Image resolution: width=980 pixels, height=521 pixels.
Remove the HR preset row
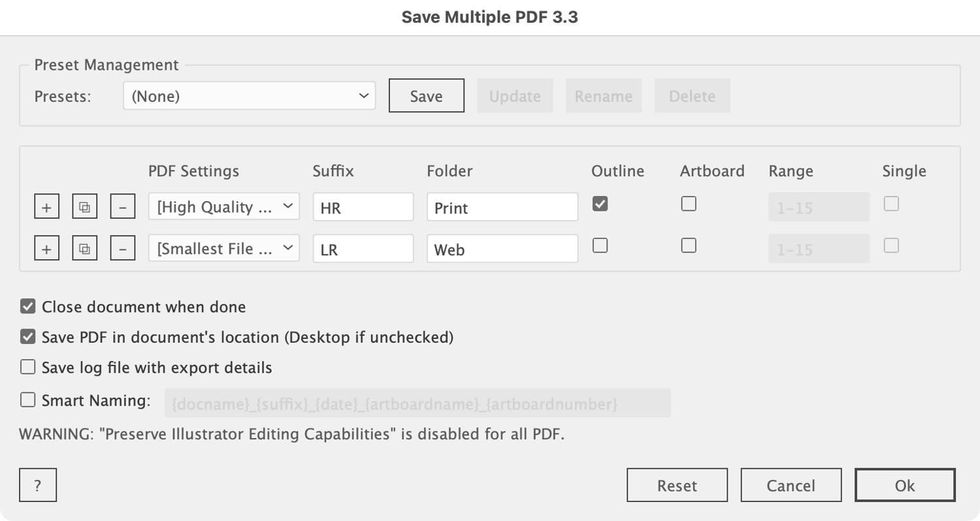(122, 208)
